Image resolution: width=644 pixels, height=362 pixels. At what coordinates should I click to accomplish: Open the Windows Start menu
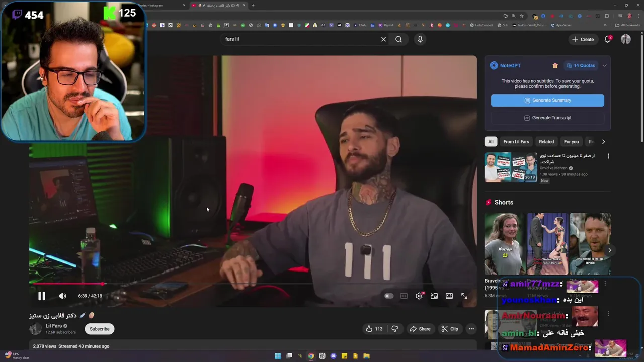[x=278, y=356]
